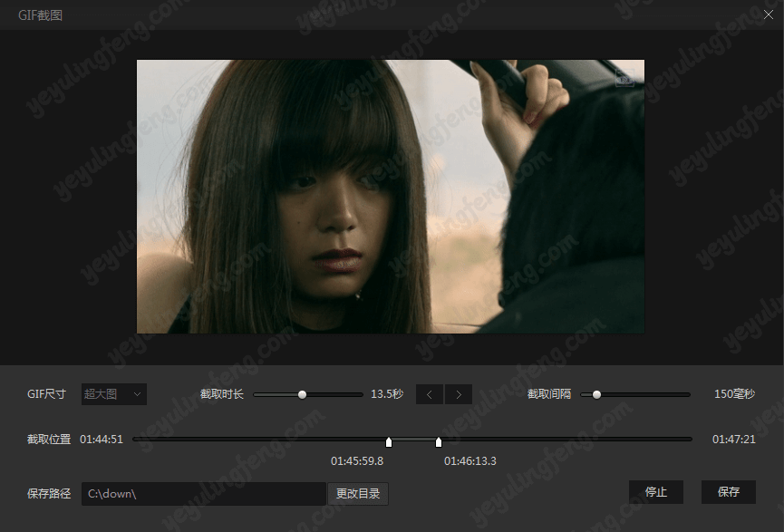Click the 截取时长 label
The height and width of the screenshot is (532, 784).
click(x=221, y=394)
